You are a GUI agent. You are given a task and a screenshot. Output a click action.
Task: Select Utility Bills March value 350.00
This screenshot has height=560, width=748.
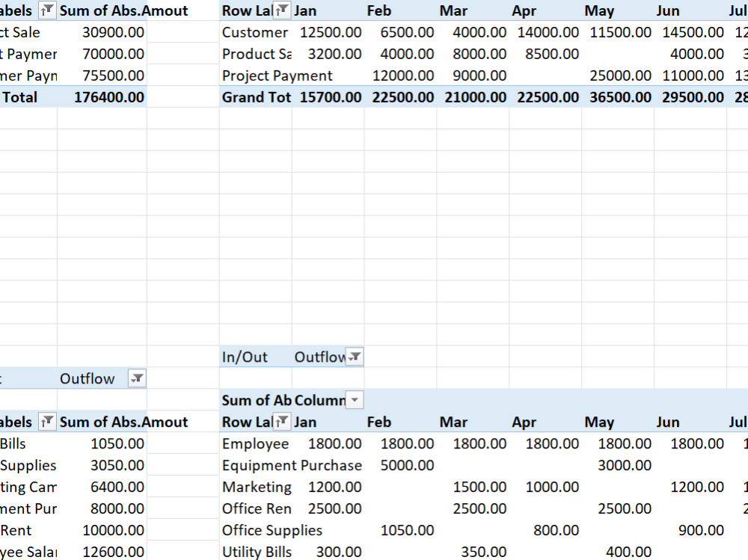pos(473,551)
